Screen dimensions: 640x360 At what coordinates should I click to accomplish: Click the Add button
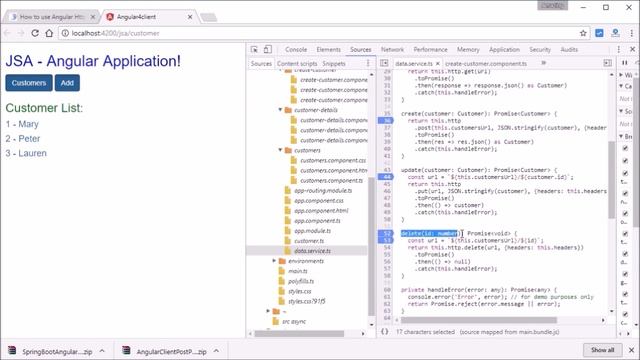click(67, 83)
